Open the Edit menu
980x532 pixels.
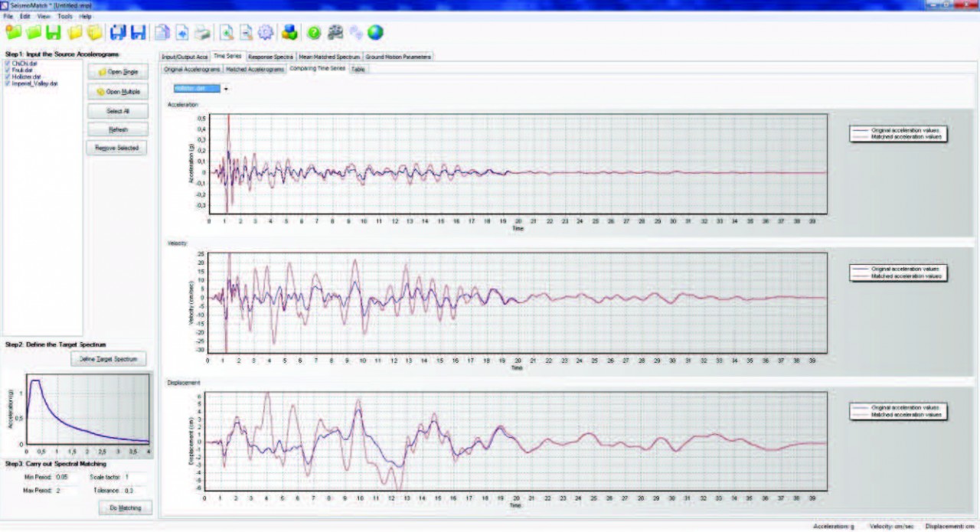pos(25,15)
